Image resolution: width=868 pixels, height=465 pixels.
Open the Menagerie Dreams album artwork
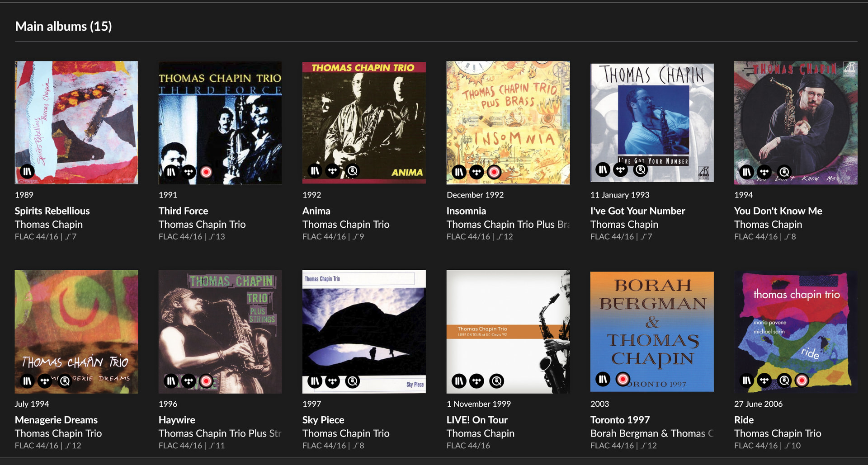pyautogui.click(x=76, y=332)
